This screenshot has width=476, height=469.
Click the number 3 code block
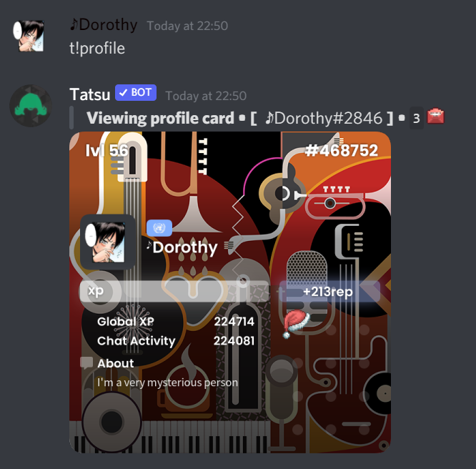pos(417,118)
